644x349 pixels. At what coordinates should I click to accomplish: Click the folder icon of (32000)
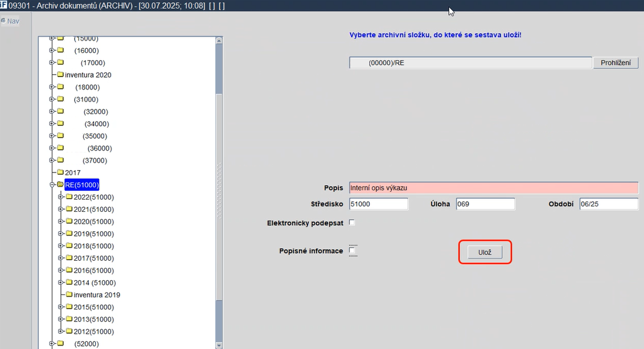coord(61,111)
